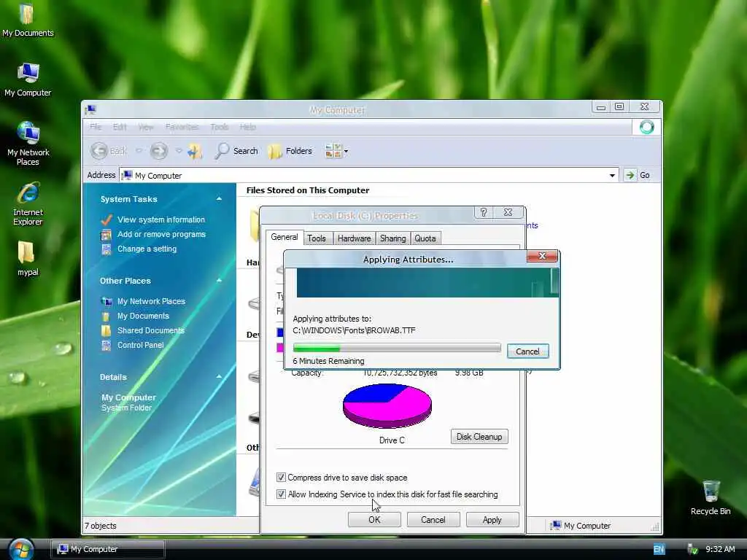Click the Add or remove programs link
This screenshot has height=560, width=747.
(x=161, y=234)
